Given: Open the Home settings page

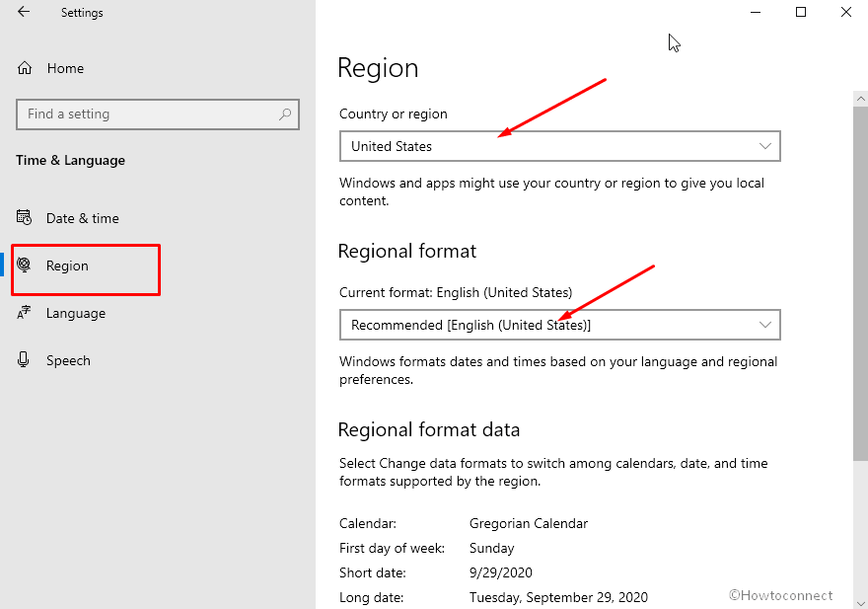Looking at the screenshot, I should tap(65, 68).
